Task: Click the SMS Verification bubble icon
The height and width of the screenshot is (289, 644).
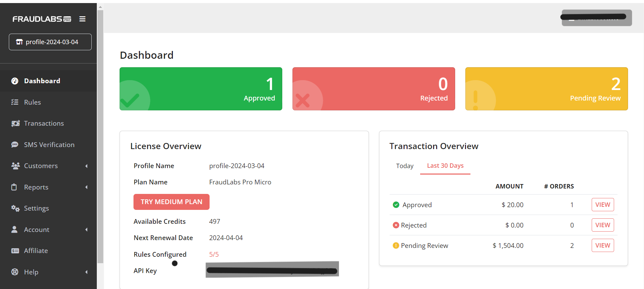Action: [x=15, y=145]
